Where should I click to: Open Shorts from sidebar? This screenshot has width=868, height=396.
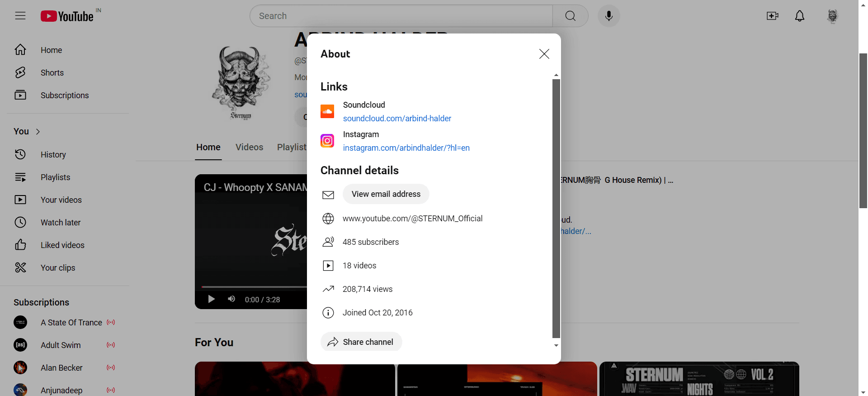[68, 72]
